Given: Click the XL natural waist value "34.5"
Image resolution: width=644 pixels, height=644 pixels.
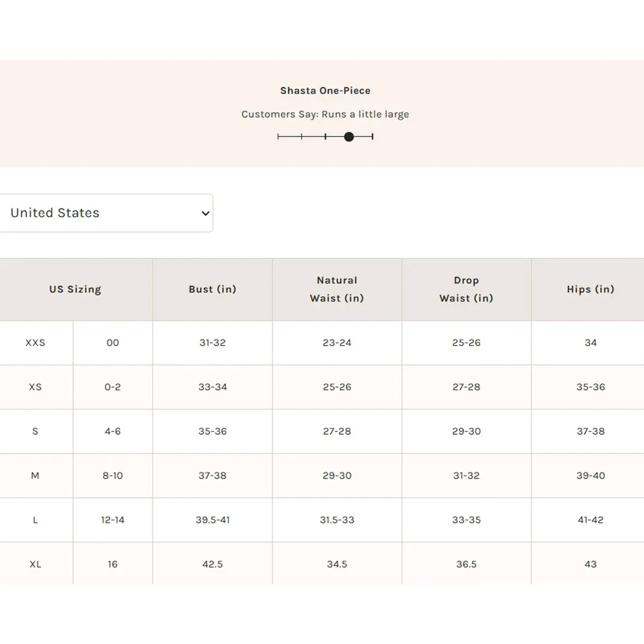Looking at the screenshot, I should 337,564.
